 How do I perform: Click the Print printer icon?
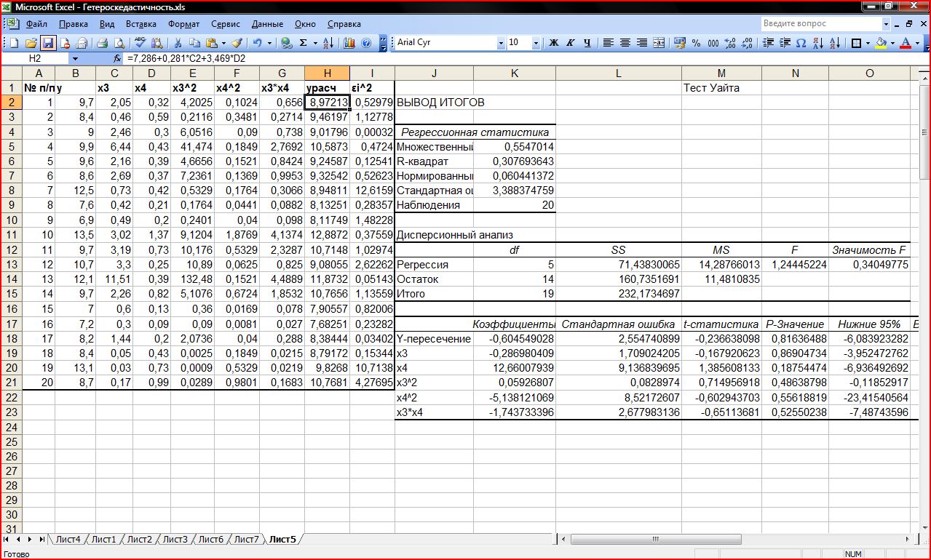[102, 43]
